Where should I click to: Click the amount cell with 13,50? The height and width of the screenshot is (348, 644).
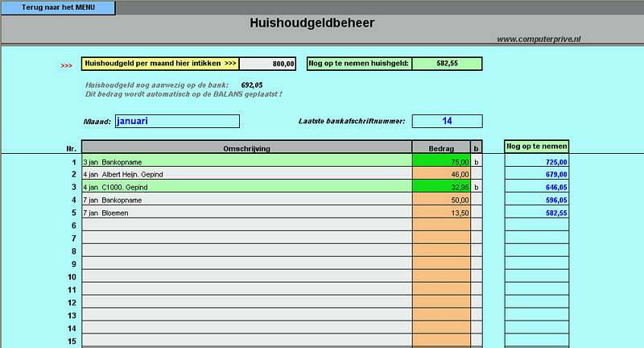coord(440,213)
